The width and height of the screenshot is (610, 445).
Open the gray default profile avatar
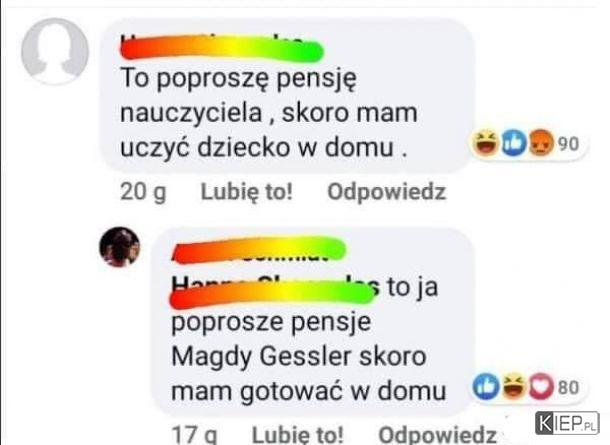(x=55, y=51)
